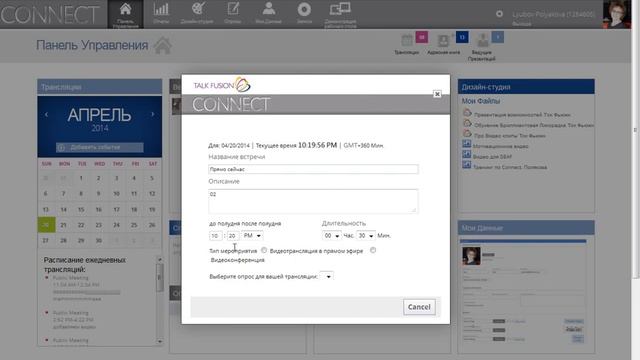Open the desktop sharing demonstration tab
The width and height of the screenshot is (640, 360).
tap(340, 15)
